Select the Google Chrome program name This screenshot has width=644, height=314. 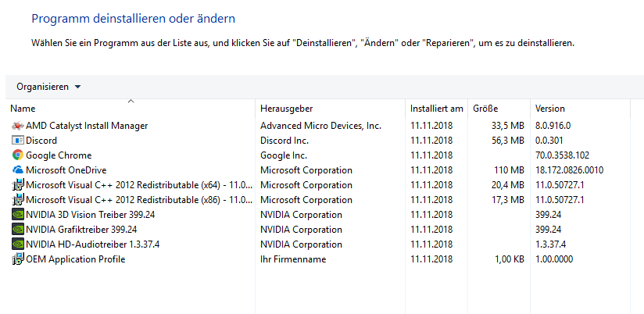(59, 155)
